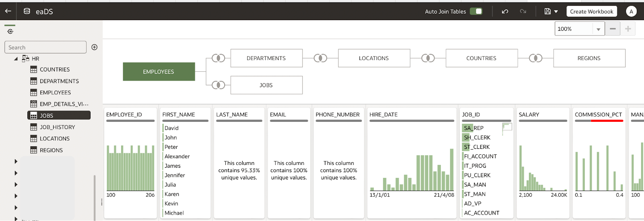Viewport: 644px width, 221px height.
Task: Select the COMMISSION_PCT column header
Action: [599, 115]
